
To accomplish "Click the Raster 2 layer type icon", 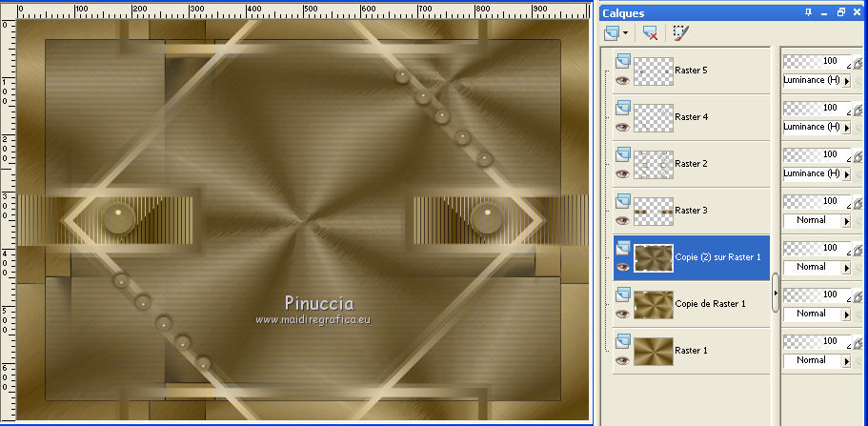I will (623, 153).
